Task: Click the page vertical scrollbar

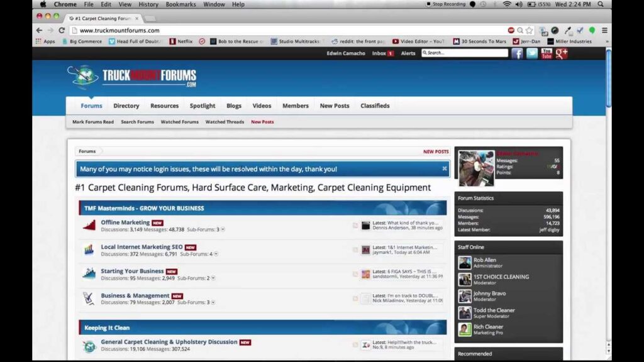Action: (x=608, y=78)
